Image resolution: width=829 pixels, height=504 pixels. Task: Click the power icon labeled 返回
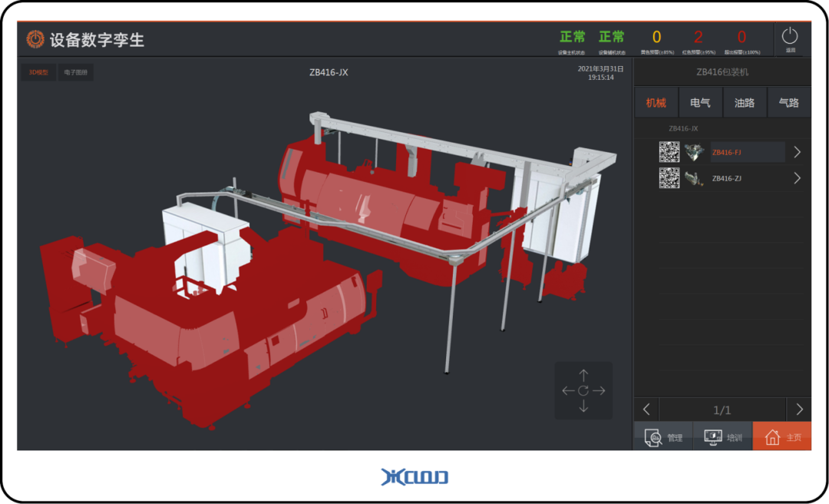click(x=790, y=38)
